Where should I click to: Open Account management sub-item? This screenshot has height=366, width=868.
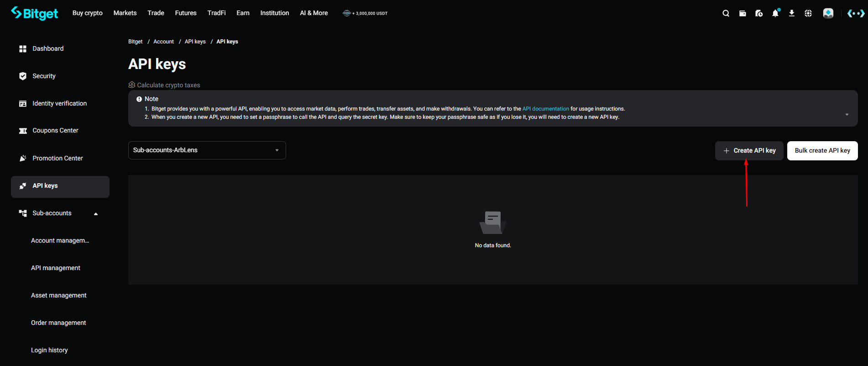point(60,241)
